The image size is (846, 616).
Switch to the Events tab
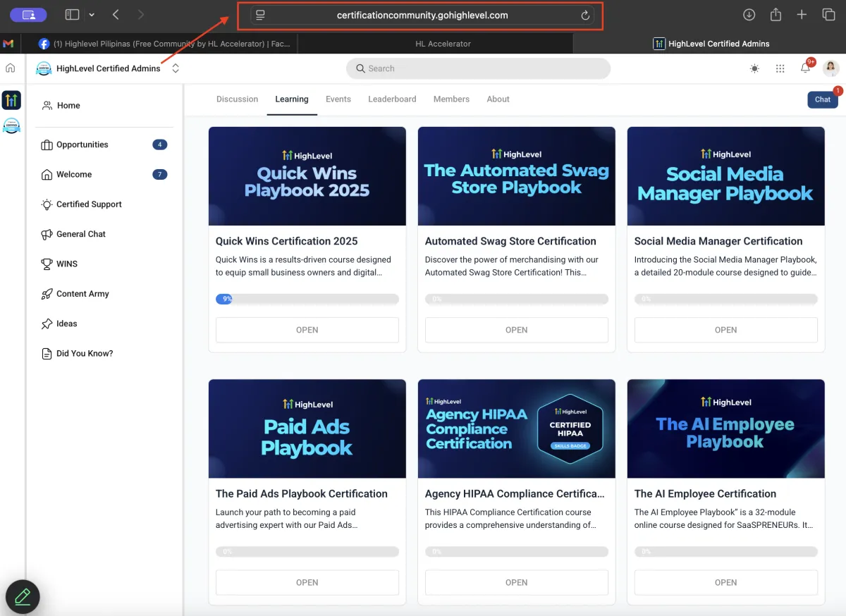[338, 99]
